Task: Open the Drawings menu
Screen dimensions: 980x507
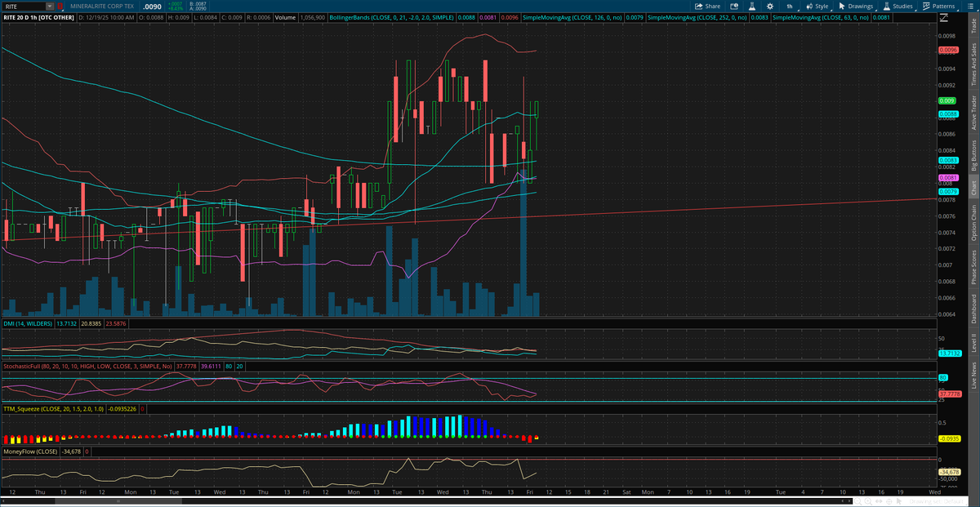Action: pyautogui.click(x=855, y=6)
